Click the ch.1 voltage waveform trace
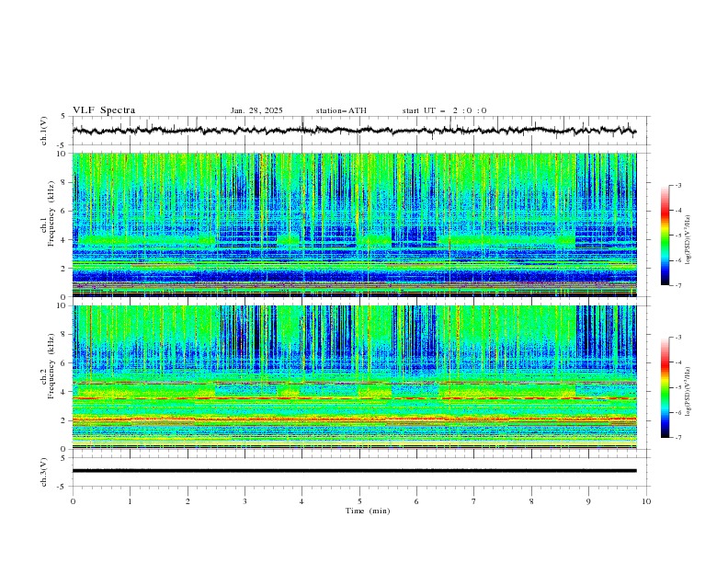Image resolution: width=728 pixels, height=563 pixels. pos(354,131)
